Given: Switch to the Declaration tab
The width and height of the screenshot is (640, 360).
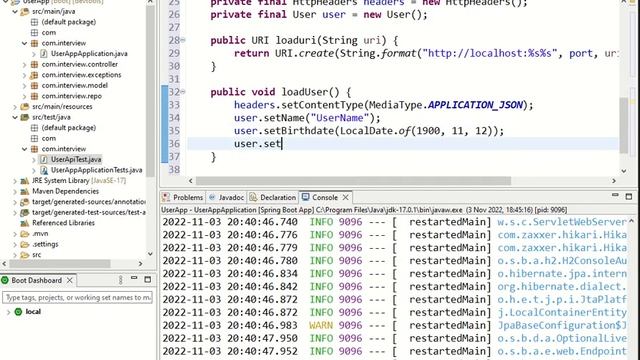Looking at the screenshot, I should coord(273,198).
